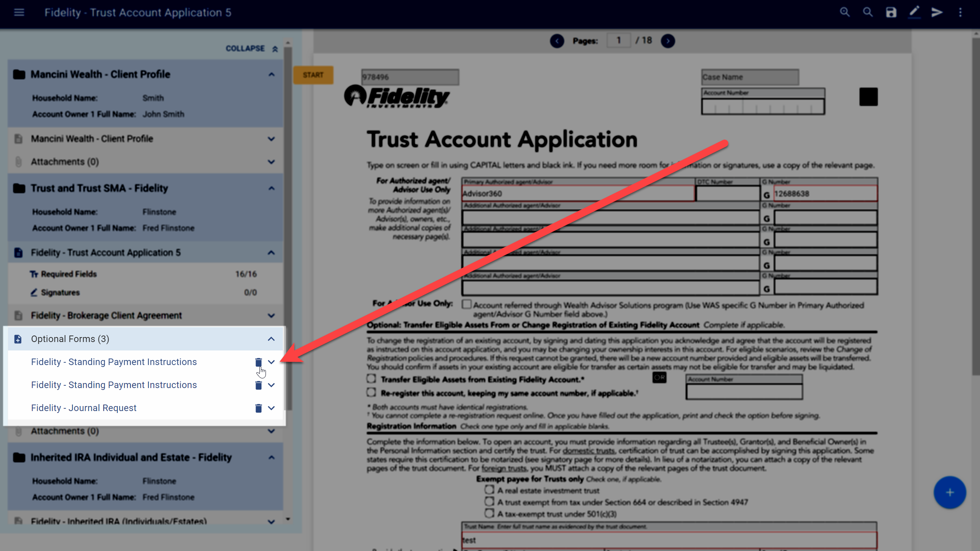Select the Required Fields 16/16 row

coord(145,274)
